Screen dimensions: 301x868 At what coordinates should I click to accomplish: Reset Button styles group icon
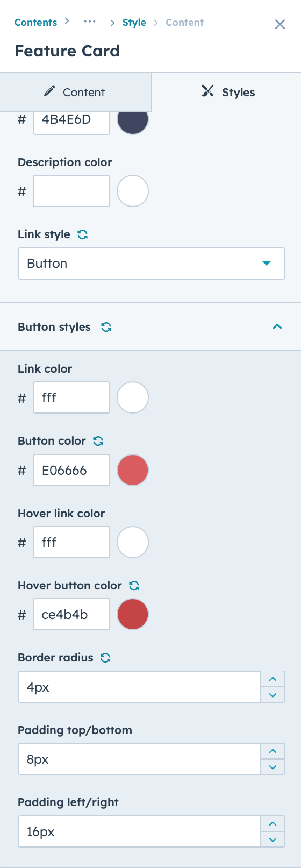click(x=106, y=327)
